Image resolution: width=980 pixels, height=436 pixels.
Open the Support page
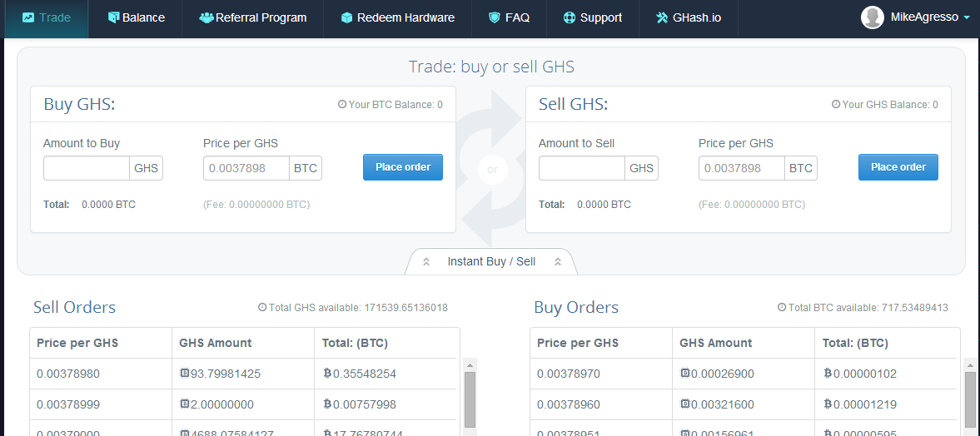pyautogui.click(x=593, y=18)
